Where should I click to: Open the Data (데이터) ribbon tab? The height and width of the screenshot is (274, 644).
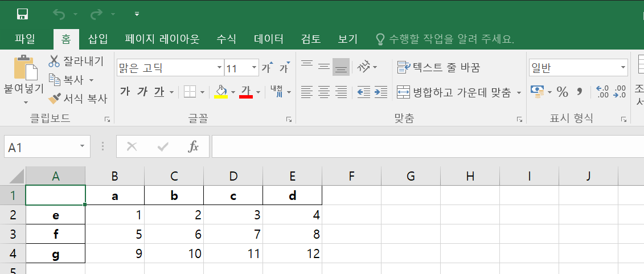pyautogui.click(x=268, y=39)
